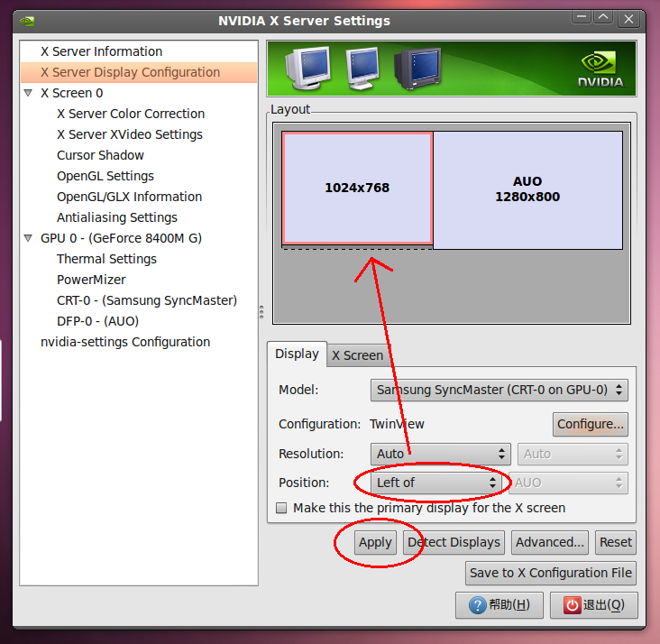
Task: Click the Advanced... button
Action: (550, 542)
